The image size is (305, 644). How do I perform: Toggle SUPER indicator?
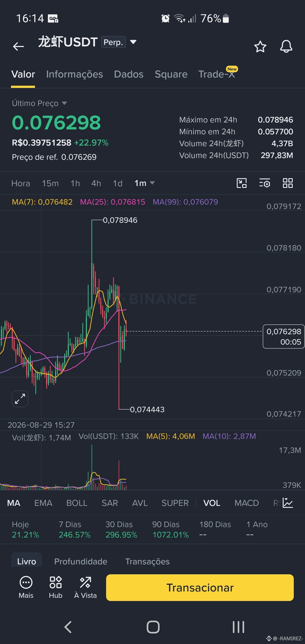(x=175, y=503)
